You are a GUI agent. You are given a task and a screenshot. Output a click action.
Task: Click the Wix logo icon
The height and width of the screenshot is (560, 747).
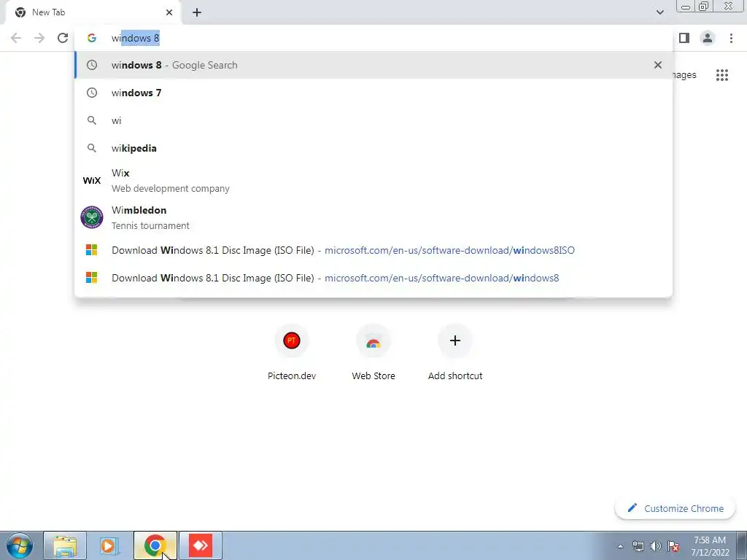(92, 181)
